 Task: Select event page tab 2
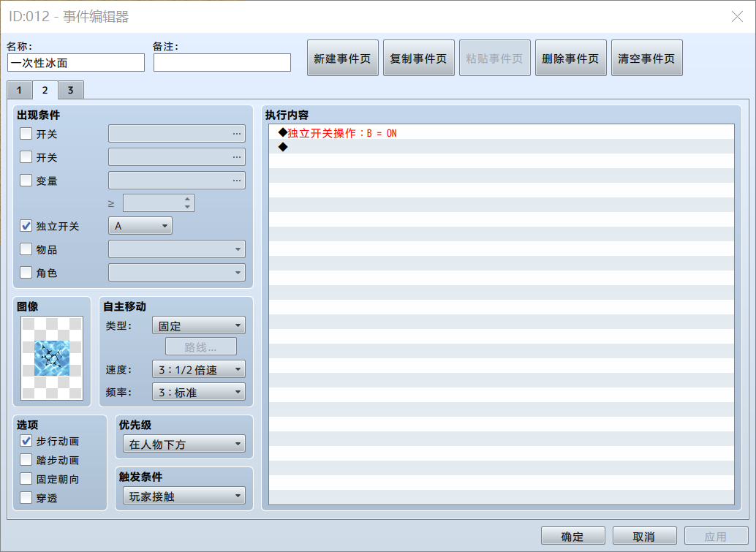coord(45,90)
